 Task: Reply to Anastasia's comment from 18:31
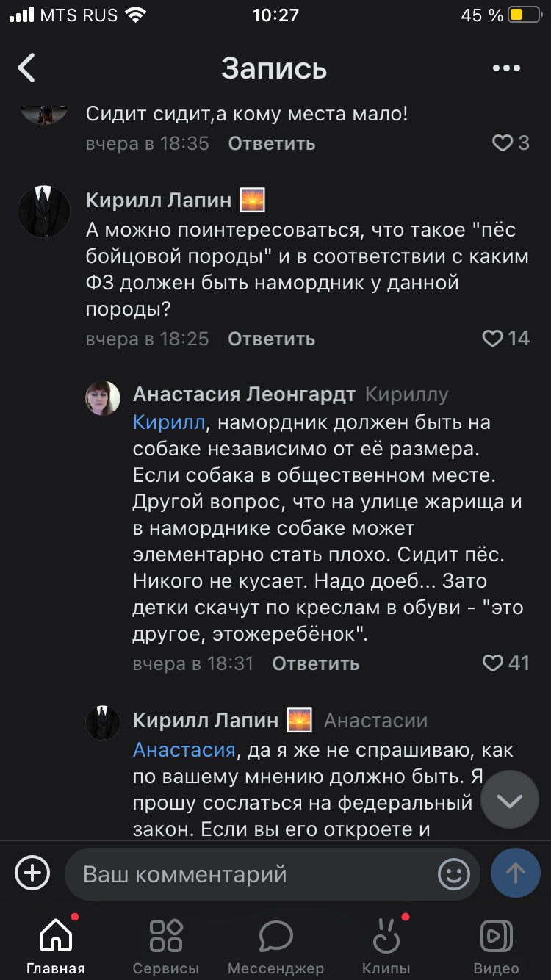[316, 664]
